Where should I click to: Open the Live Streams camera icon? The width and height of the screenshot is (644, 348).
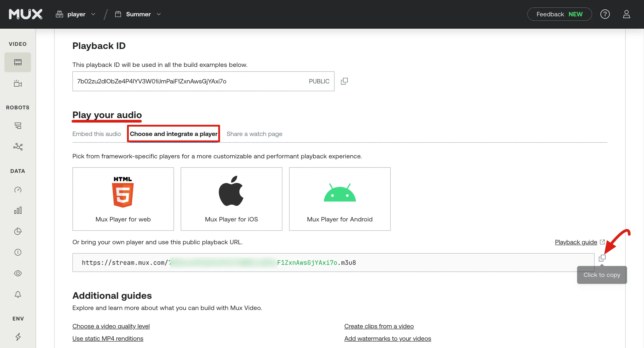18,83
